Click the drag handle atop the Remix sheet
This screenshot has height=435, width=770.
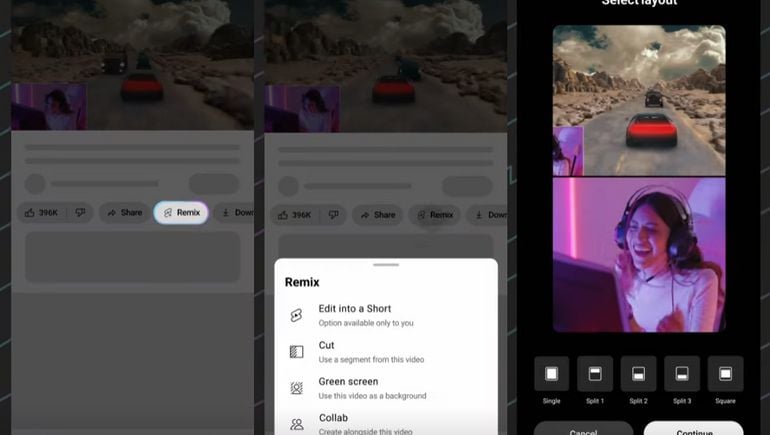(x=386, y=265)
